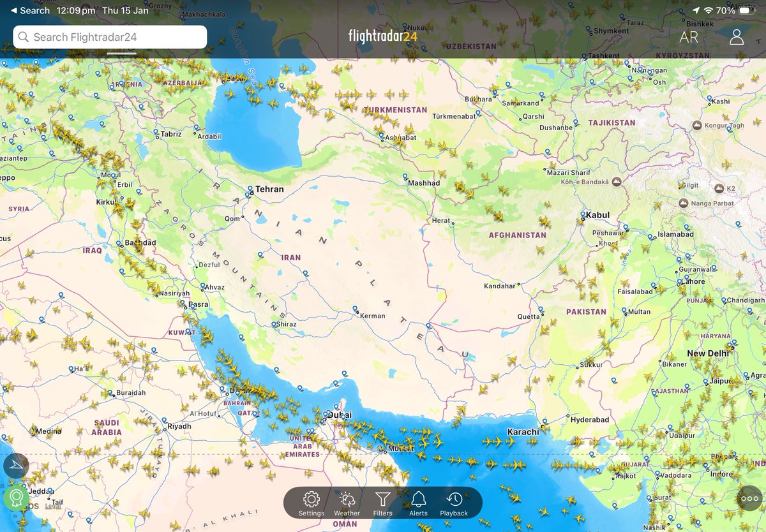The width and height of the screenshot is (766, 532).
Task: Select the Buraidah airport pin
Action: (110, 392)
